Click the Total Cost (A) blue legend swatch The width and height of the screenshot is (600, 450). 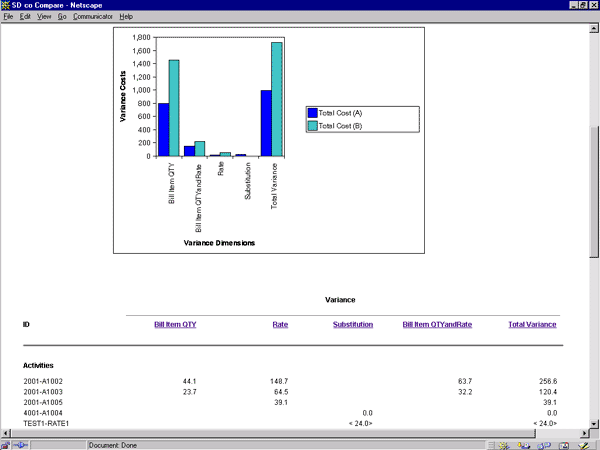pyautogui.click(x=313, y=113)
